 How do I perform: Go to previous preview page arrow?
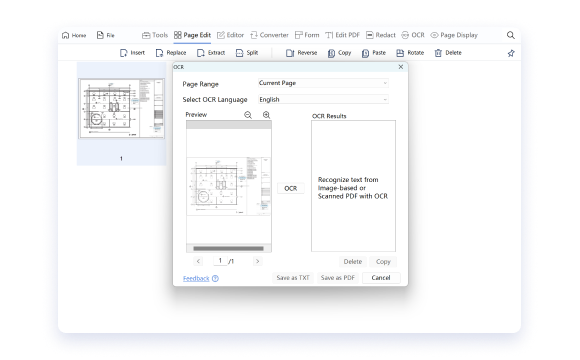click(198, 261)
